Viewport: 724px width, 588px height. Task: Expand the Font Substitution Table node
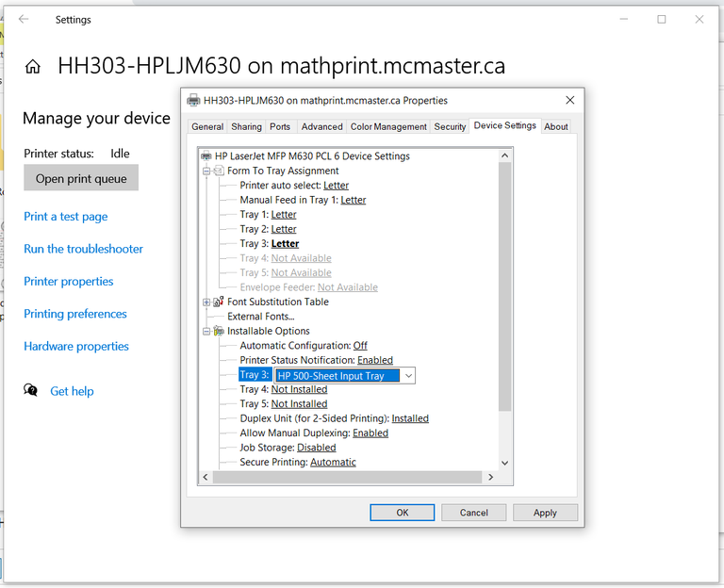click(206, 302)
